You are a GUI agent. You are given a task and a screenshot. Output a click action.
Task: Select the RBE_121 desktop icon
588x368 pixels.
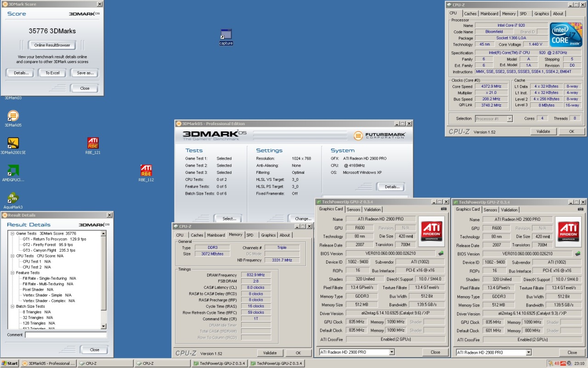[x=93, y=146]
